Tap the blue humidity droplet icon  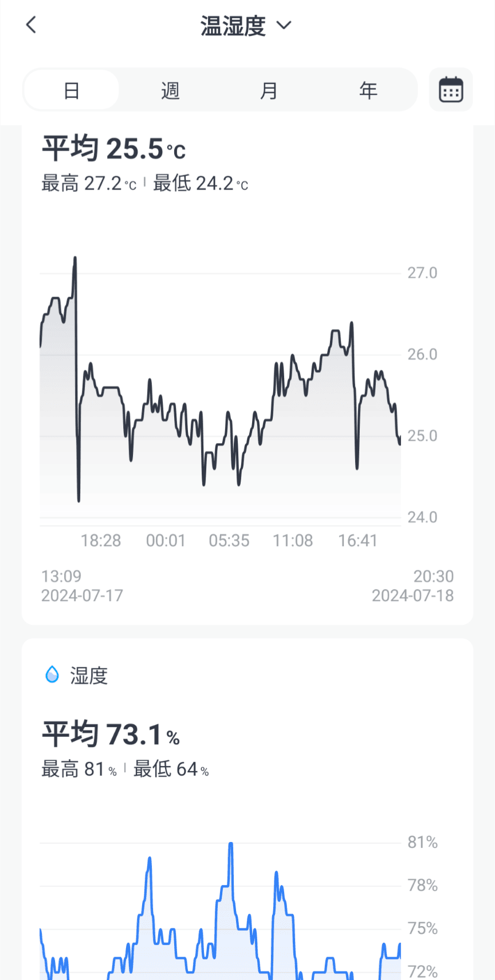(x=52, y=674)
